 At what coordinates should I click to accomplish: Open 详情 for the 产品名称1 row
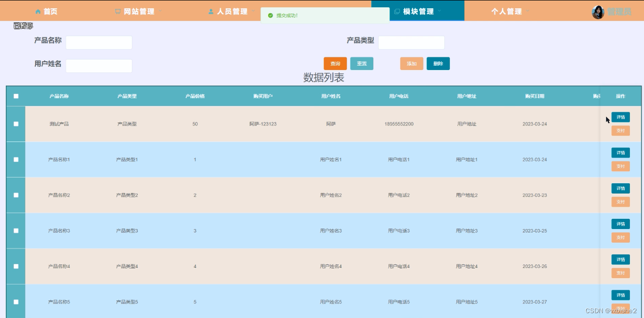[x=621, y=153]
